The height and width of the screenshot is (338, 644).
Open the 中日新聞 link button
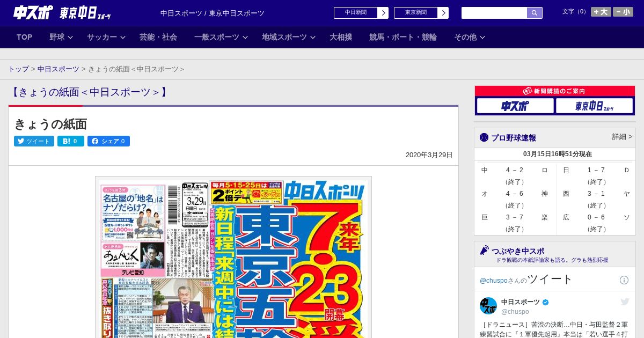coord(355,13)
